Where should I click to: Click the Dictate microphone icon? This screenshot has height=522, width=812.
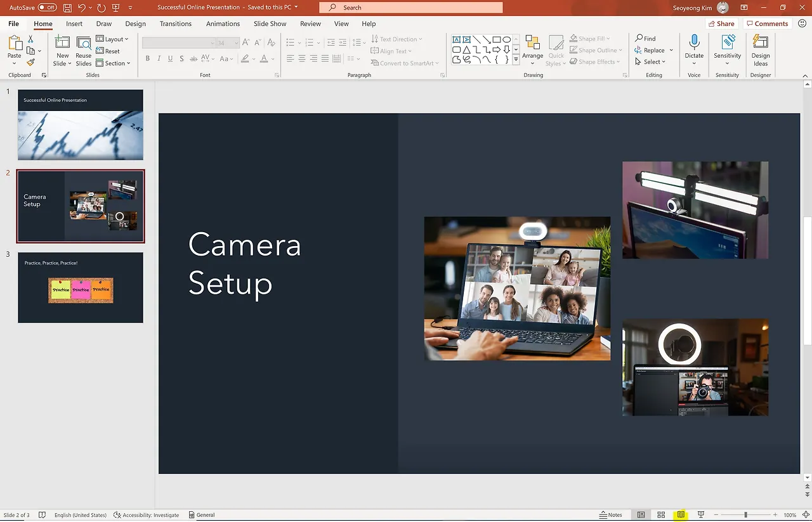tap(694, 42)
